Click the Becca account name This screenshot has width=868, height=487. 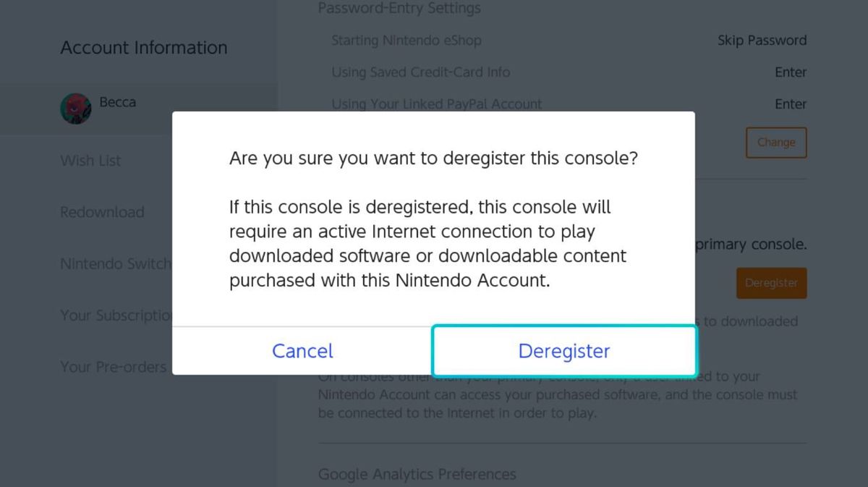(117, 102)
